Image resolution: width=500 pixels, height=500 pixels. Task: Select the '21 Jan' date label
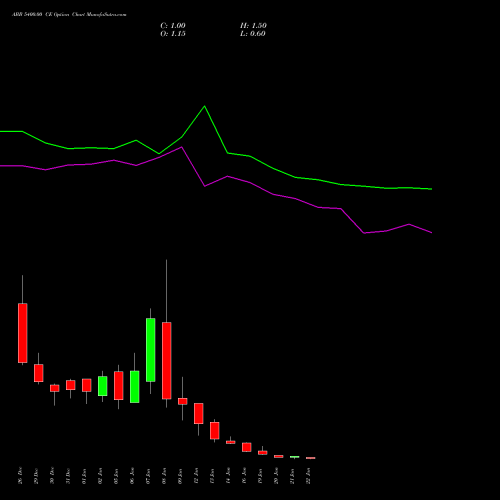pos(293,476)
